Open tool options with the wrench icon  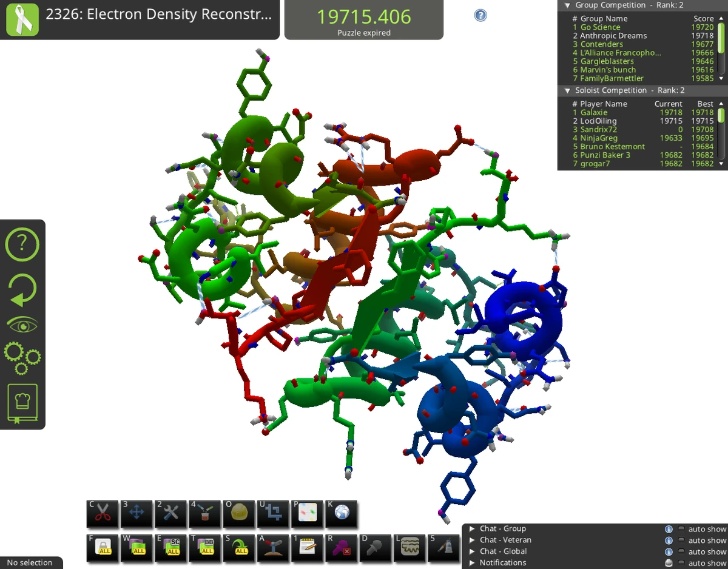tap(170, 514)
